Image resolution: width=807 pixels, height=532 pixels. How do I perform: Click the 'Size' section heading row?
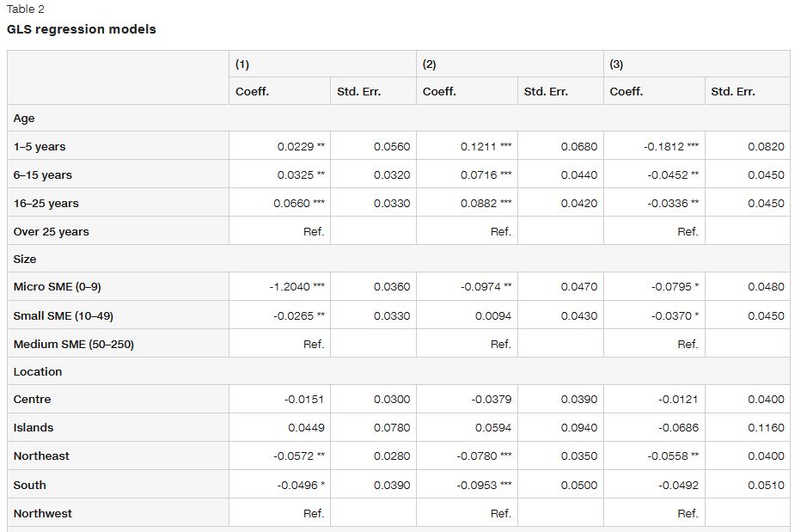(399, 259)
